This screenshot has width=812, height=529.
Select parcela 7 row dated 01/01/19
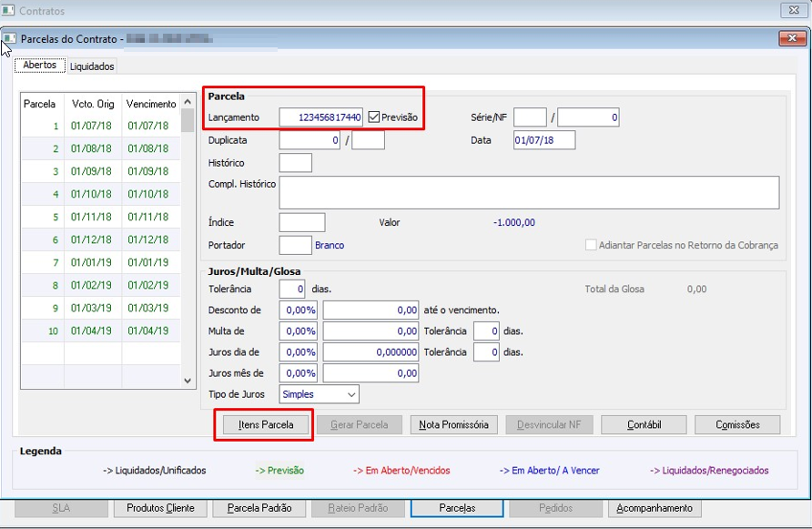point(100,263)
